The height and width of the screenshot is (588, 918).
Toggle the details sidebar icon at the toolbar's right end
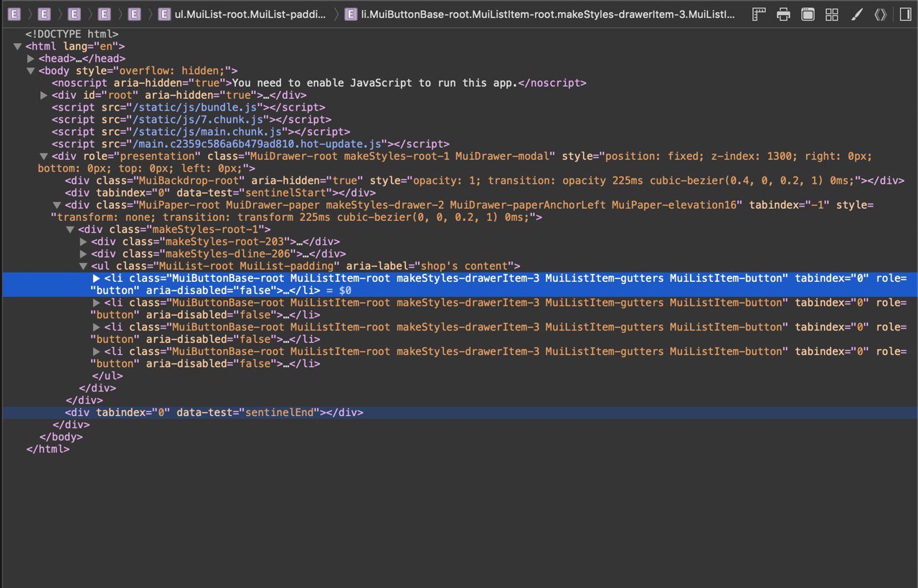click(905, 14)
